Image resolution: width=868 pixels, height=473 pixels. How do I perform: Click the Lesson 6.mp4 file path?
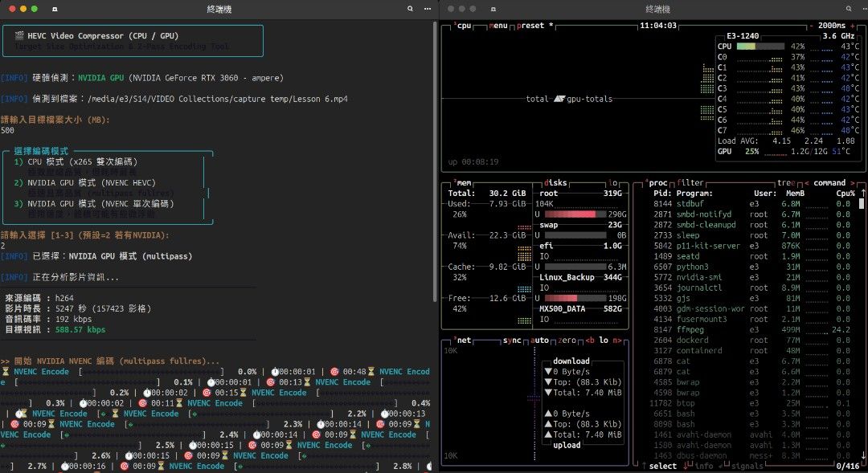tap(218, 99)
